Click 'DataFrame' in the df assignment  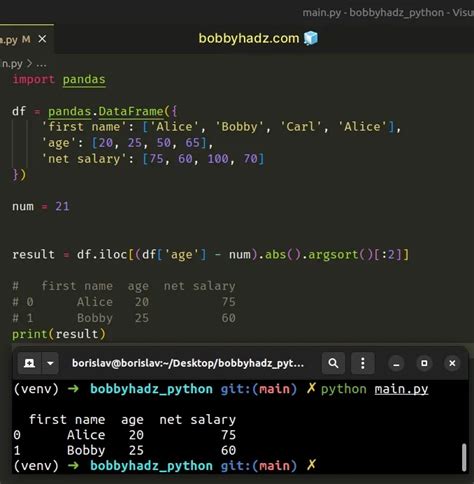click(x=131, y=111)
